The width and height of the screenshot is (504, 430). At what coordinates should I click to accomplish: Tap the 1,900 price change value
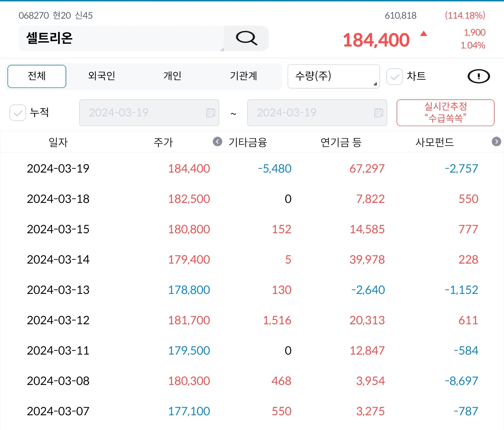tap(475, 33)
